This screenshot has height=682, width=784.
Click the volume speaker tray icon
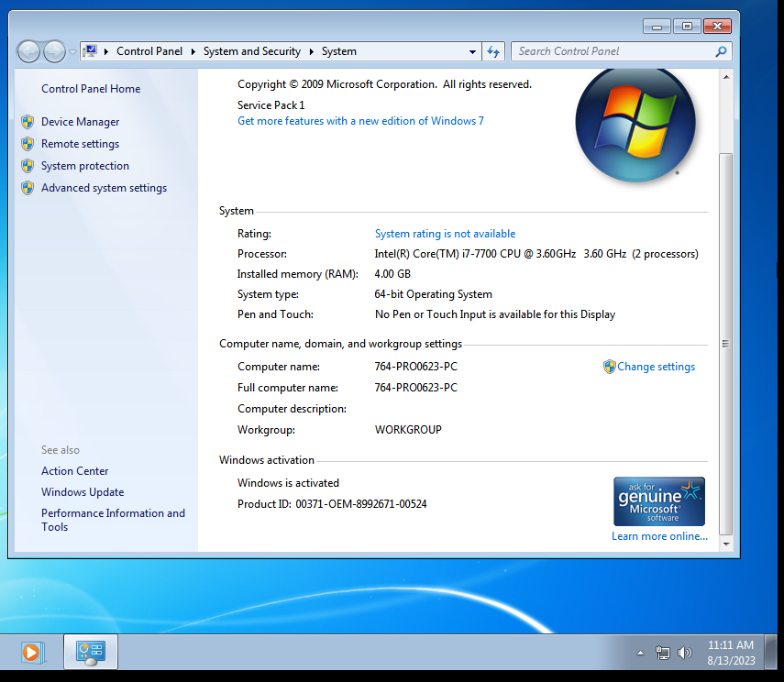click(684, 653)
